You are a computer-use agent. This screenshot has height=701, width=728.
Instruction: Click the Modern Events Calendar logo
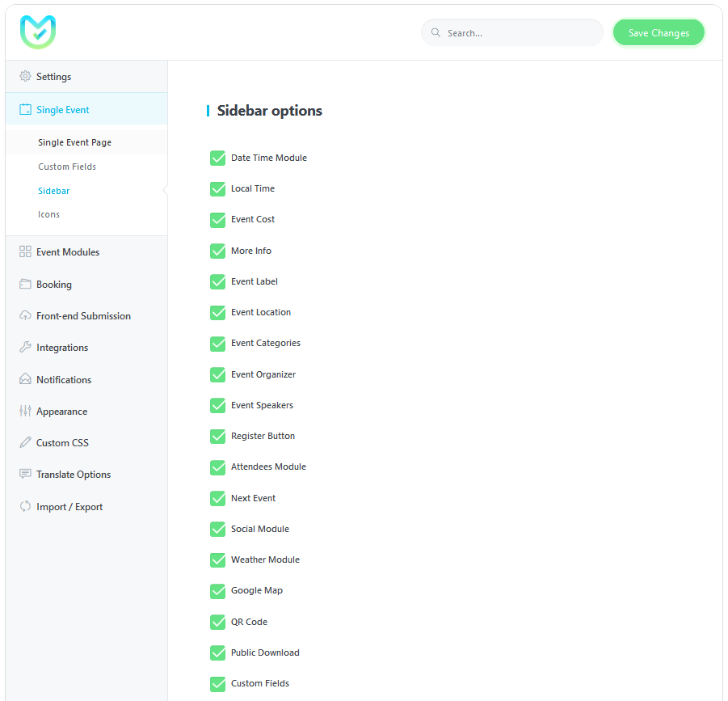pyautogui.click(x=38, y=32)
